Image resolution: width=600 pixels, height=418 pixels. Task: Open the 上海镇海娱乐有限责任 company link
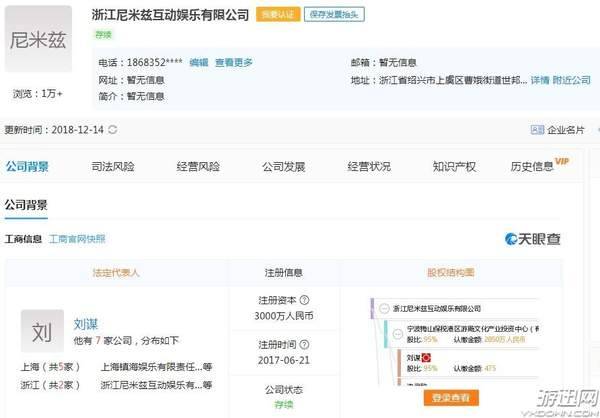(x=156, y=367)
